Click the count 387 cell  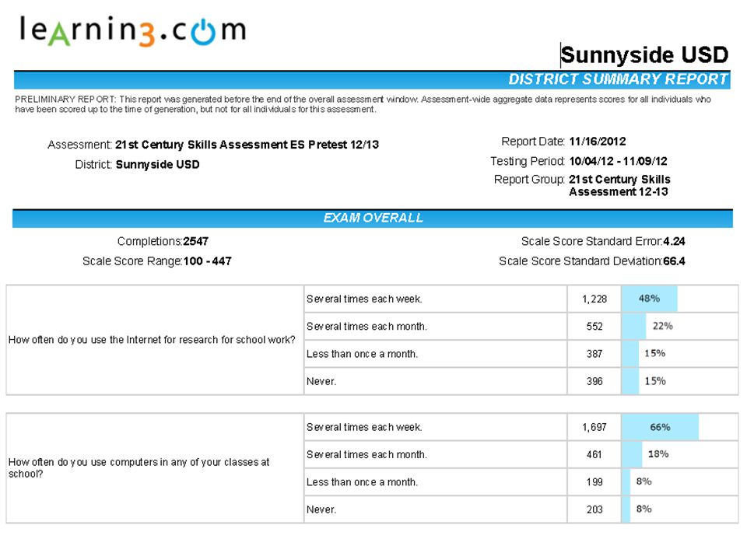594,354
